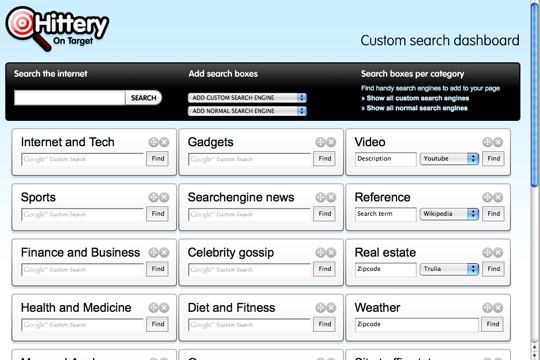The image size is (540, 360).
Task: Click Find in the Gadgets box
Action: [x=324, y=158]
